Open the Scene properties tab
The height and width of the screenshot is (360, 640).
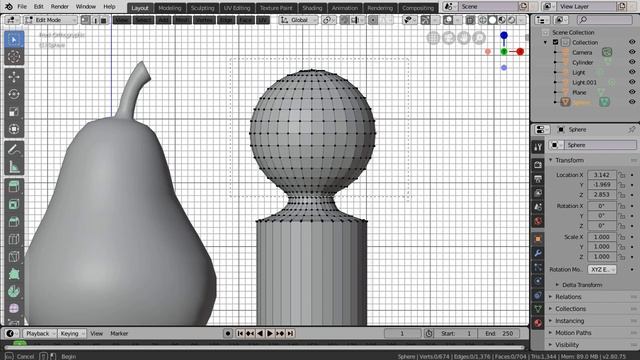tap(538, 207)
